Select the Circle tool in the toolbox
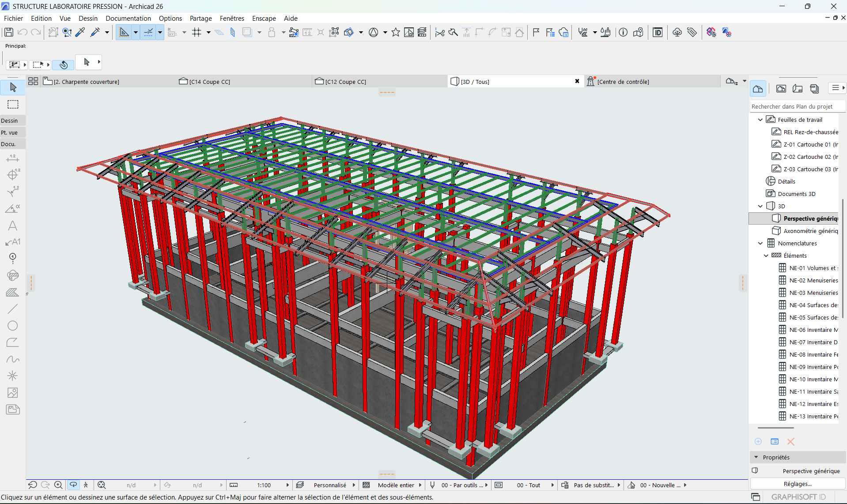The width and height of the screenshot is (847, 504). 12,326
